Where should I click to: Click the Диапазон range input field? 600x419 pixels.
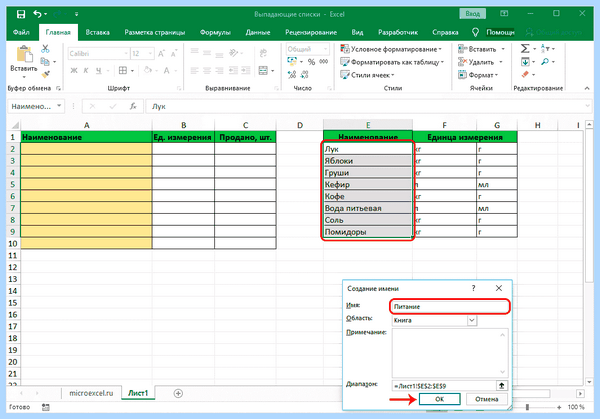coord(444,386)
